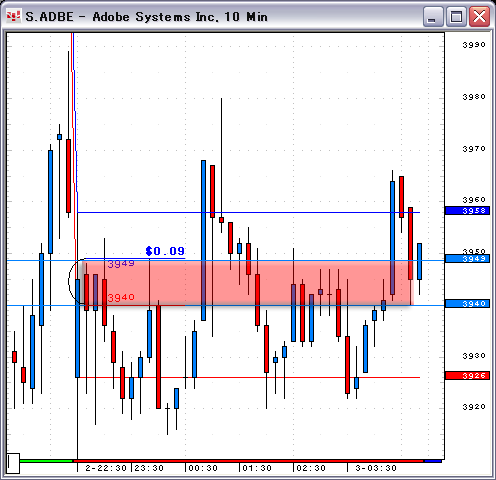The width and height of the screenshot is (496, 480).
Task: Select the blue 3940 price label on scale
Action: pyautogui.click(x=467, y=304)
